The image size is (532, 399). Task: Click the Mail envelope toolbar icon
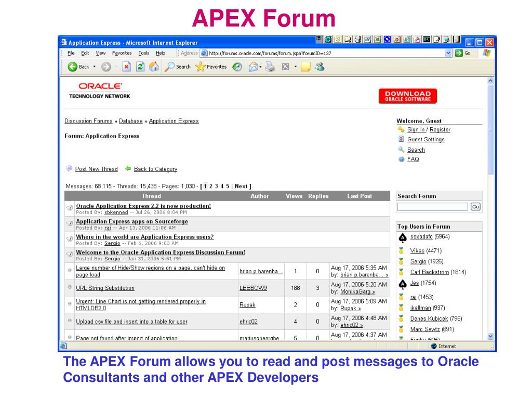(x=253, y=67)
